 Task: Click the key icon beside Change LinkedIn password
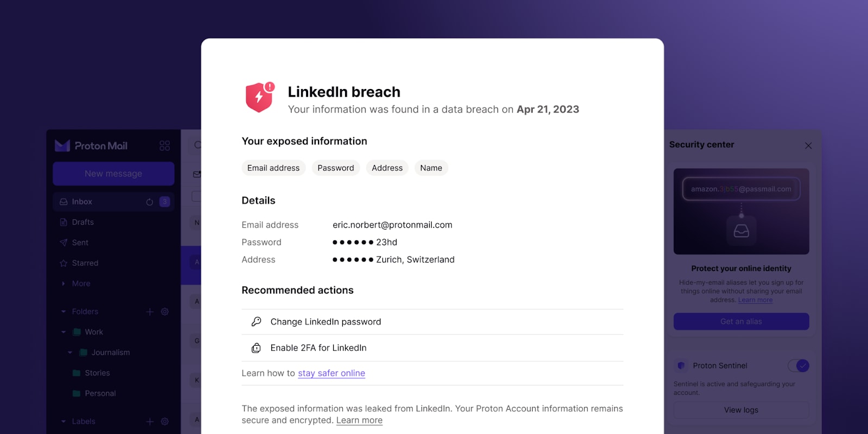coord(257,322)
